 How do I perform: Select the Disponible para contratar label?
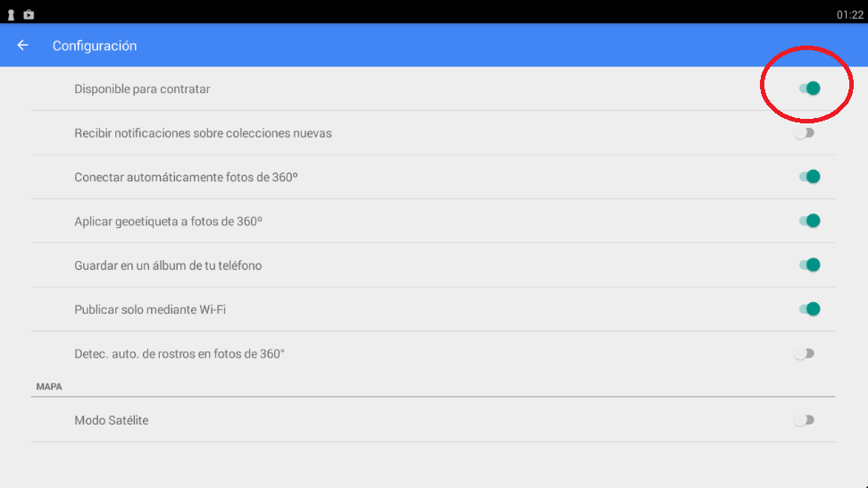point(142,89)
